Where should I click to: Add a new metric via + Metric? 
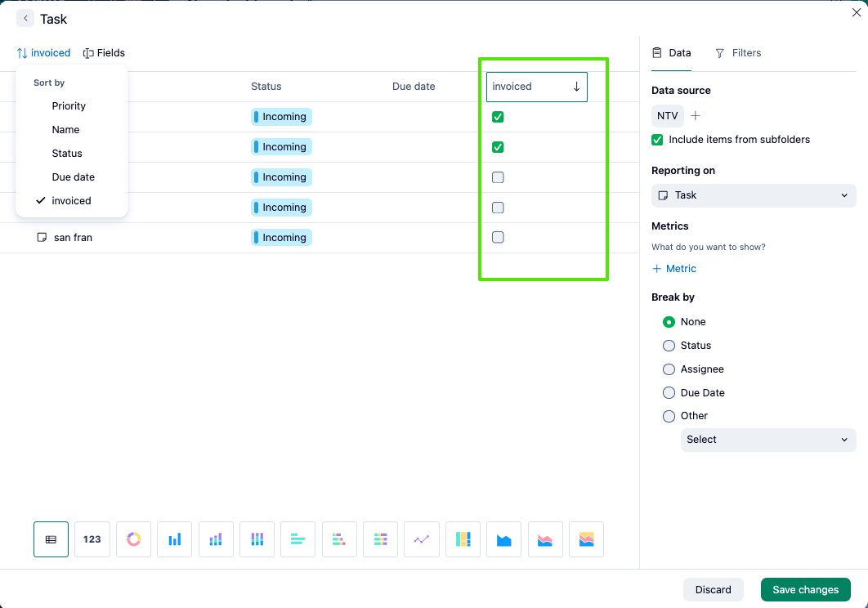coord(673,268)
